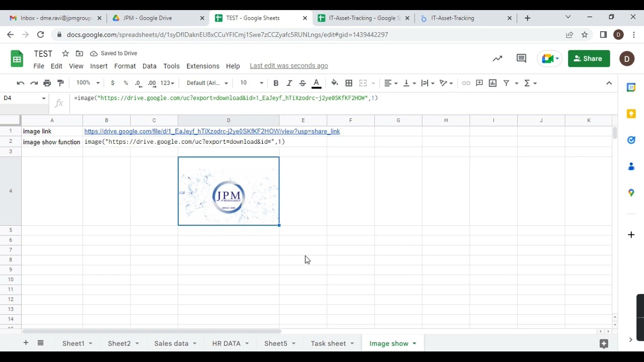The image size is (644, 362).
Task: Toggle bold formatting
Action: (x=276, y=83)
